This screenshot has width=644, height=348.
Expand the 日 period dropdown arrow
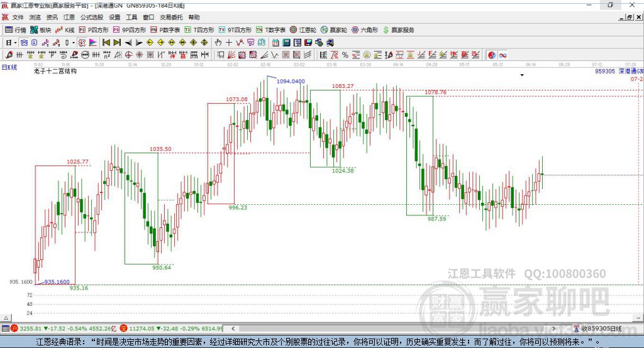[x=15, y=43]
